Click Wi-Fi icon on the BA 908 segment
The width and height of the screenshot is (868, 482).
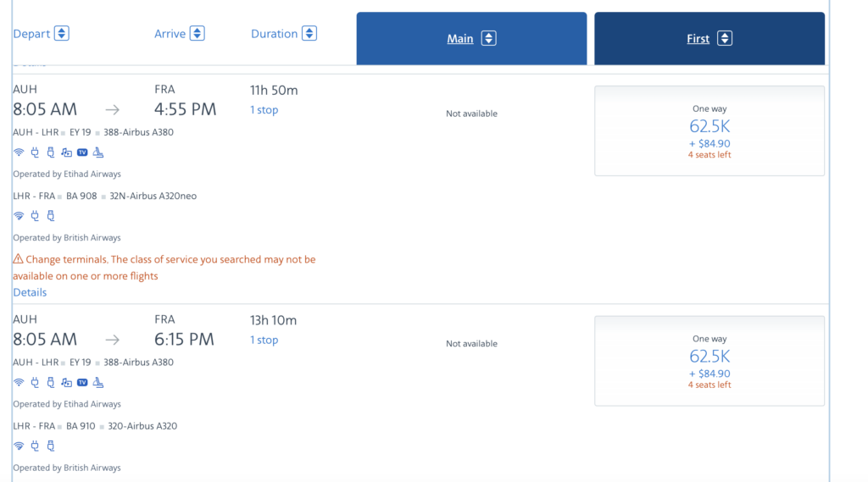[19, 216]
